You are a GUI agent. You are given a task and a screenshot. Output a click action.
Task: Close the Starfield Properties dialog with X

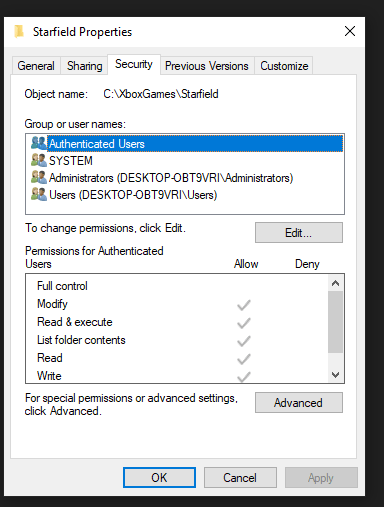(x=350, y=31)
